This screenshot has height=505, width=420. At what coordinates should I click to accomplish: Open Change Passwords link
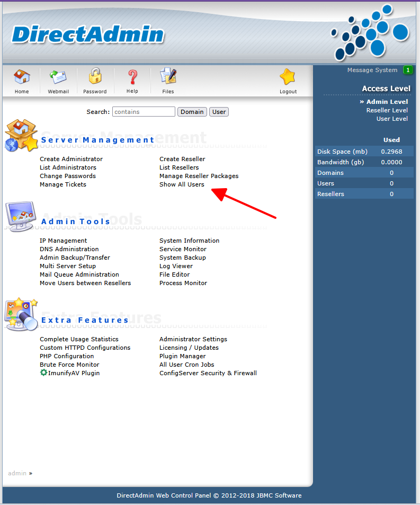(x=68, y=176)
